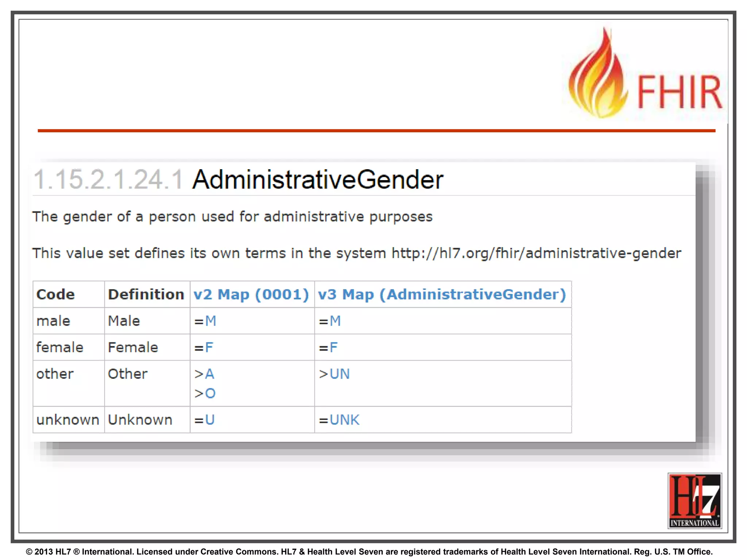
Task: Click the 'Female' definition cell
Action: 133,347
